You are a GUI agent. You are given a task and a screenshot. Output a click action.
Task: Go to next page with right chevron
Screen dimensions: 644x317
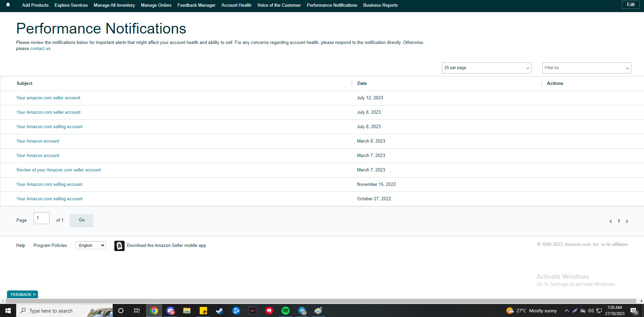click(627, 221)
